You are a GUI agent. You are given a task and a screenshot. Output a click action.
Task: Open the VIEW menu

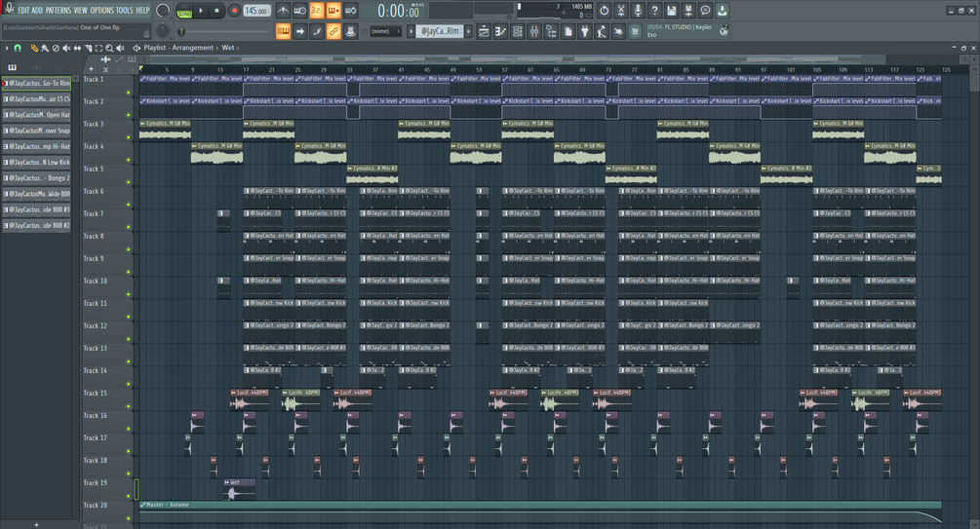click(81, 11)
